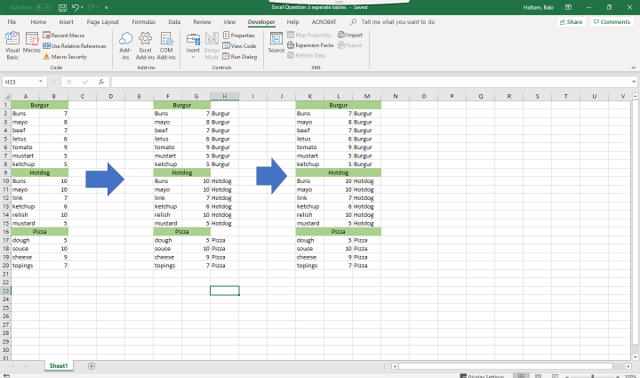Viewport: 640px width, 378px height.
Task: Click XML Import button
Action: coord(350,35)
